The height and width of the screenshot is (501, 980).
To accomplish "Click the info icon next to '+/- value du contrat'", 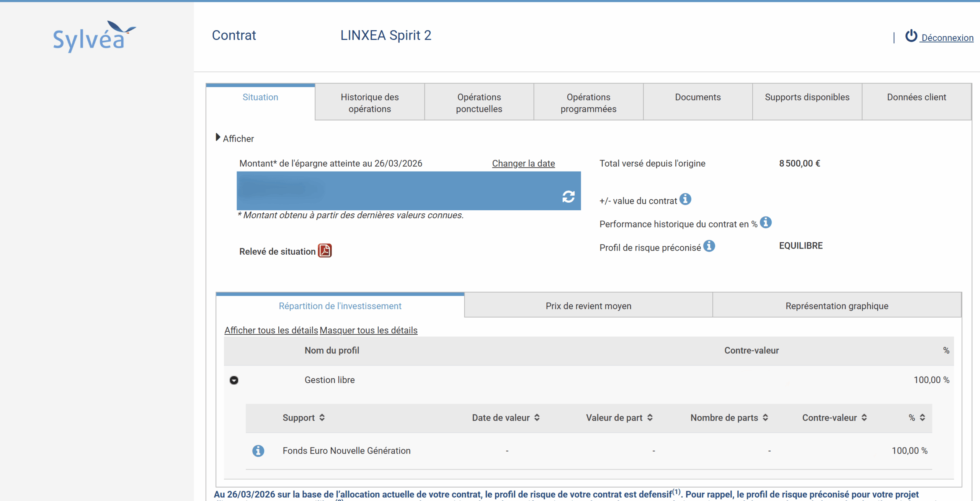I will 686,199.
